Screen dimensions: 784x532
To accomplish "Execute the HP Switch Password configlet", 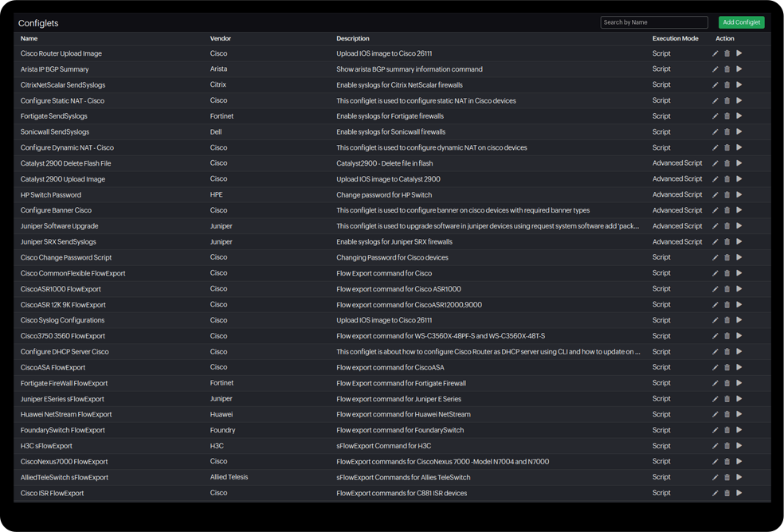I will (x=739, y=195).
